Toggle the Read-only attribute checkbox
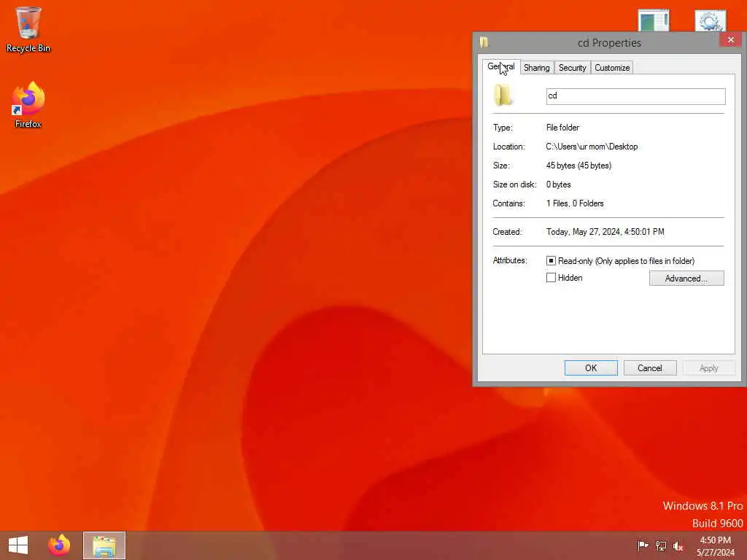Viewport: 747px width, 560px height. pyautogui.click(x=551, y=260)
